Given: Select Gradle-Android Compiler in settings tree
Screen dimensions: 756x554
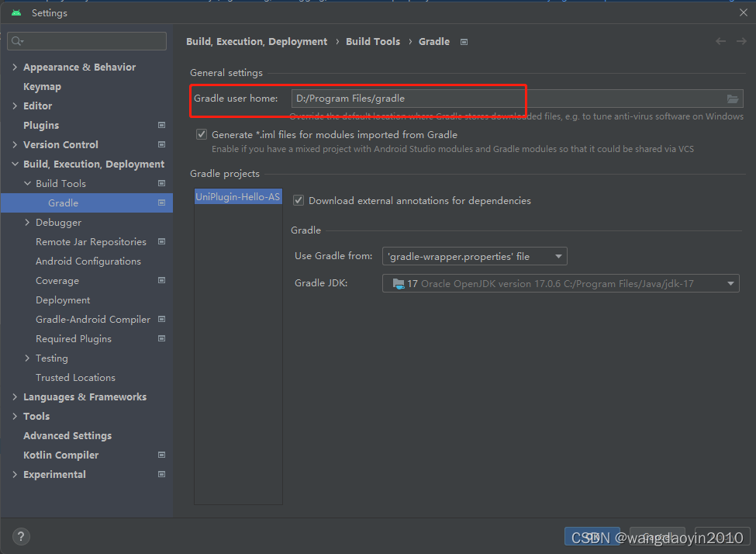Looking at the screenshot, I should coord(93,320).
